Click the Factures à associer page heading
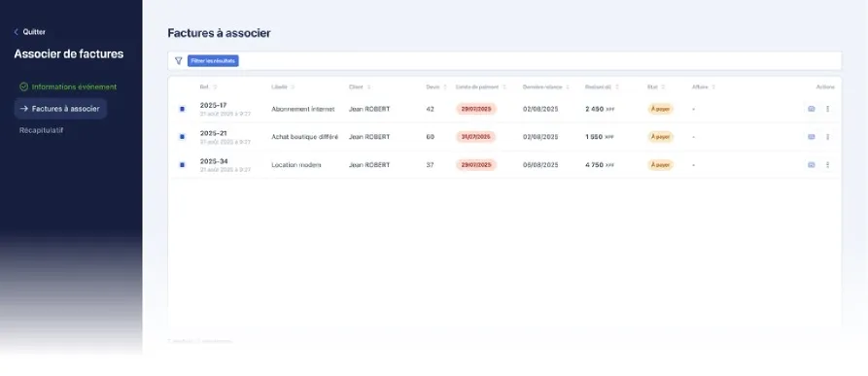 [x=220, y=33]
